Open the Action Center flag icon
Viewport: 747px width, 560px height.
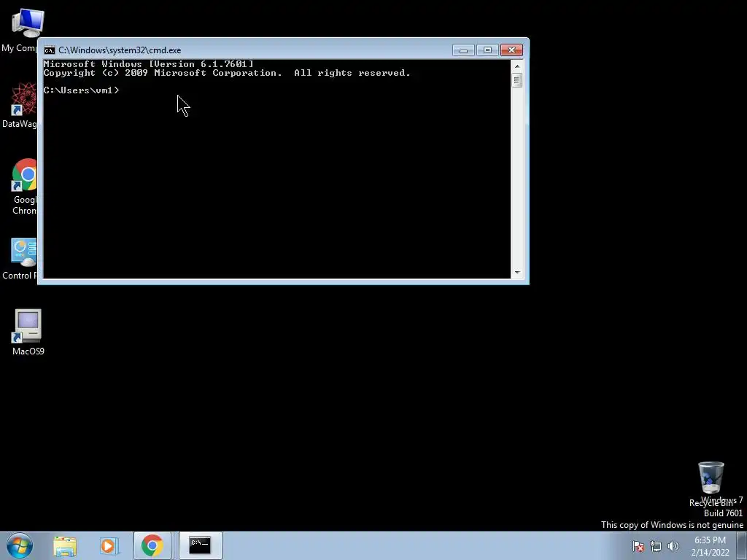pyautogui.click(x=638, y=546)
